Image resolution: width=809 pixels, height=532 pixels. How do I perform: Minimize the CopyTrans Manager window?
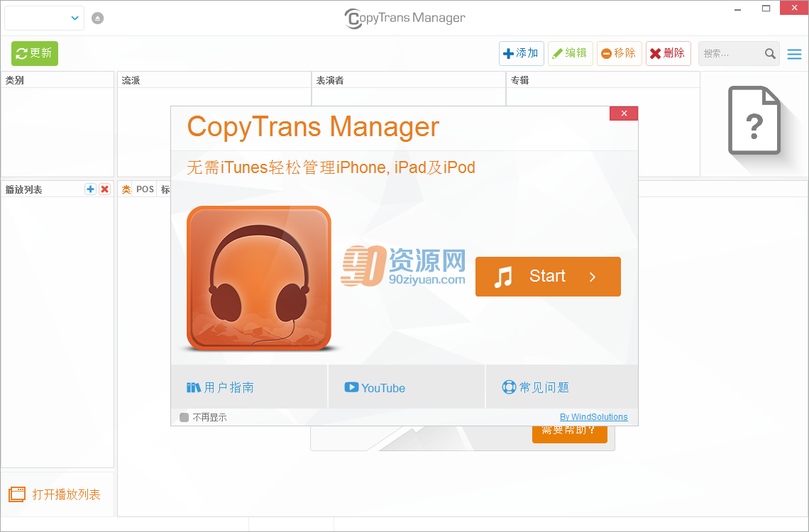click(x=738, y=9)
